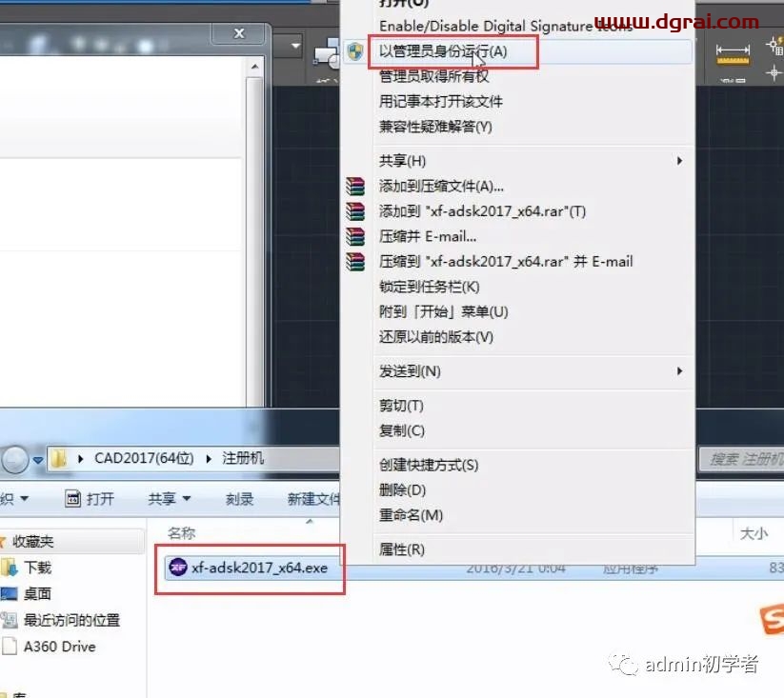
Task: Select 锁定到任务栏(K) entry
Action: tap(429, 287)
